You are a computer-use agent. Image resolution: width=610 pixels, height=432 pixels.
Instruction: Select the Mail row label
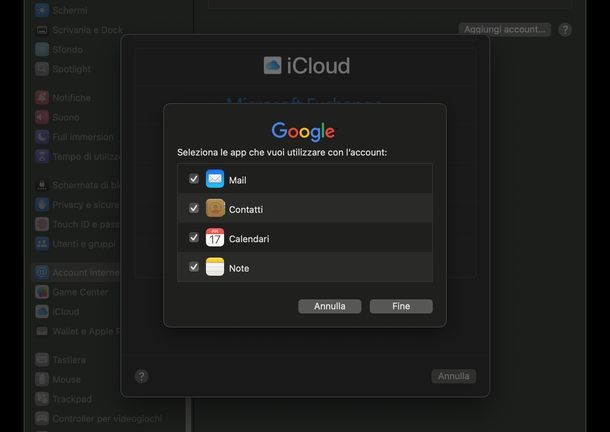coord(237,180)
